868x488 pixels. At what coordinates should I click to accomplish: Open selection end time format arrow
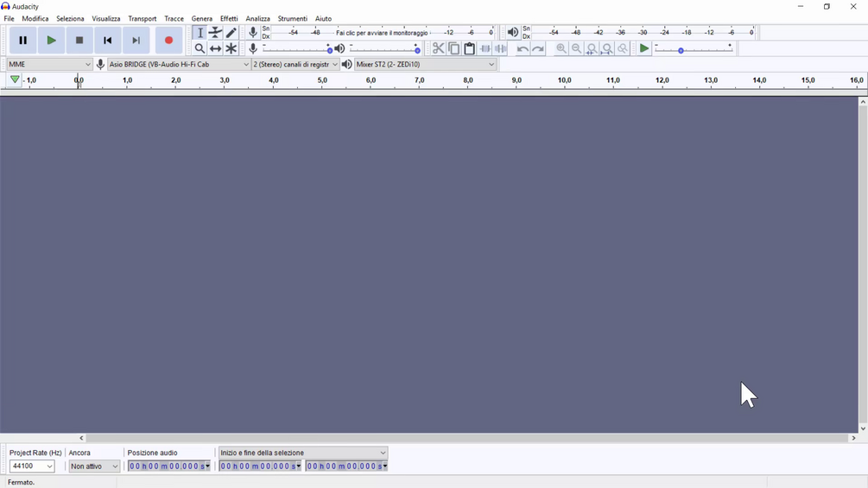pyautogui.click(x=384, y=466)
